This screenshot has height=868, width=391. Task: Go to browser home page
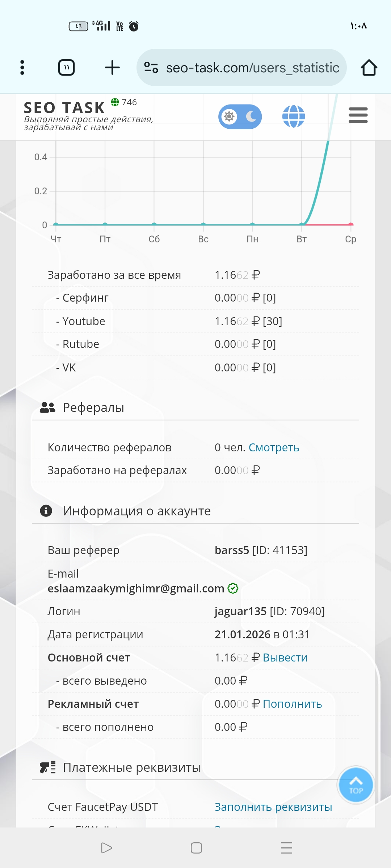tap(369, 68)
